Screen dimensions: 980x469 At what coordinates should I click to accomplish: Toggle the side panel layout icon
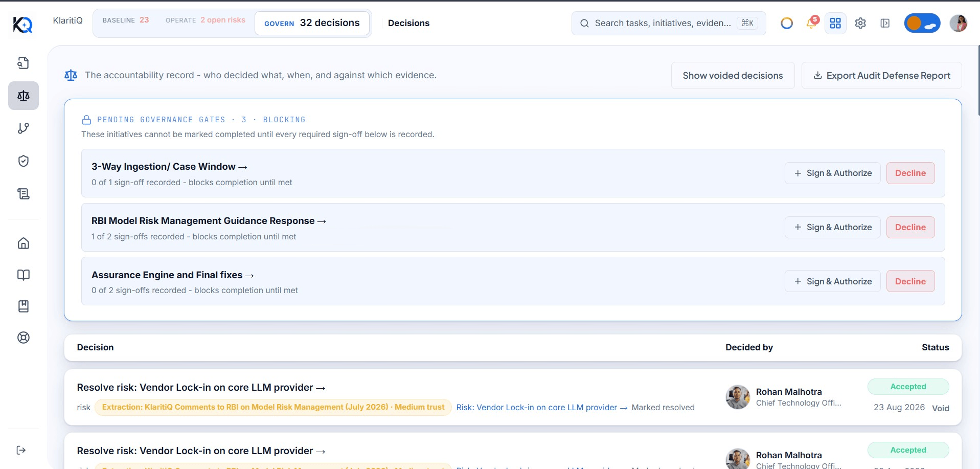[885, 23]
